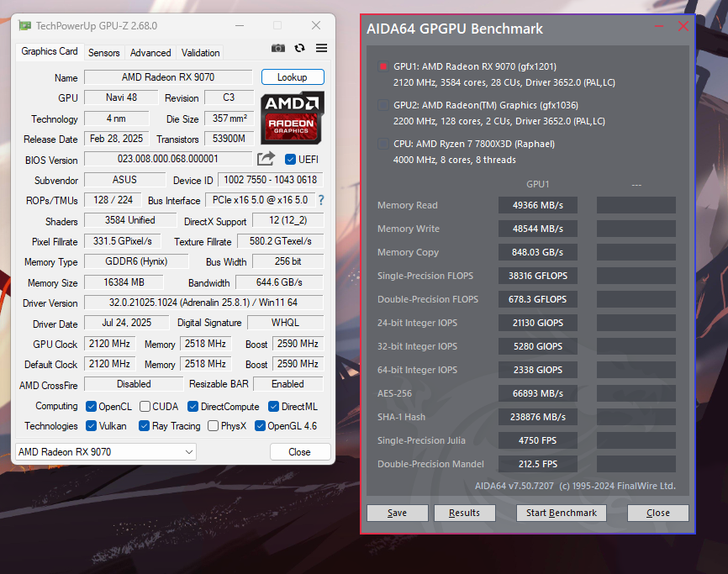Open the GPU-Z hamburger menu
728x574 pixels.
[x=321, y=48]
